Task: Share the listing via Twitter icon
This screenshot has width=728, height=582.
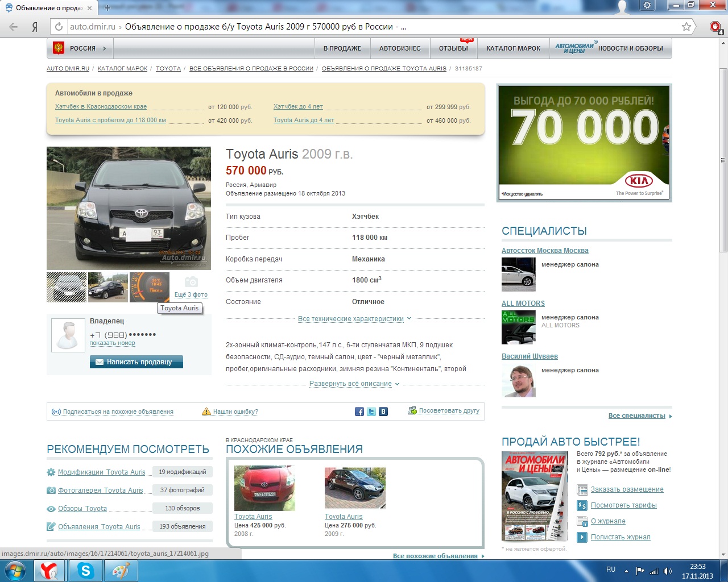Action: (x=371, y=411)
